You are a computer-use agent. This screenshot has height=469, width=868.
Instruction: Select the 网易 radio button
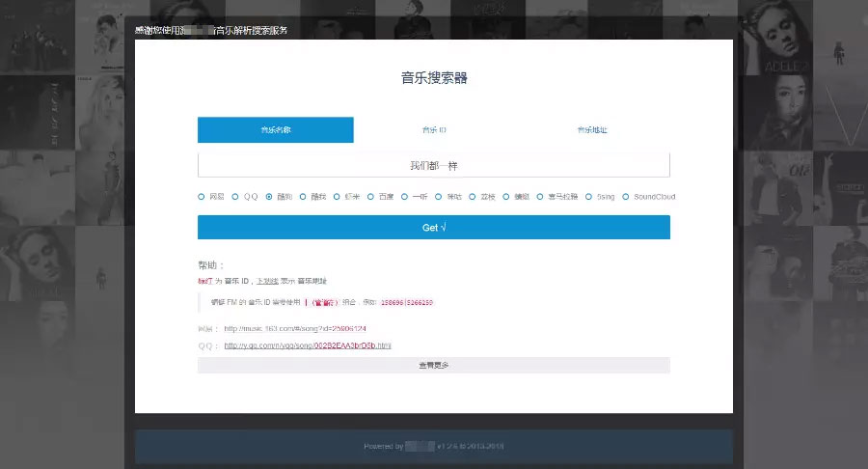[202, 196]
